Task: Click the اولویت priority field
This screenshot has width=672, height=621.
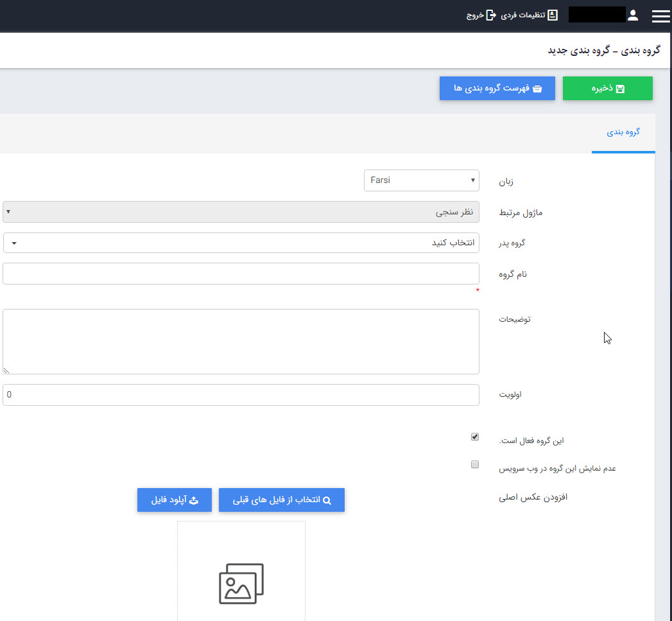Action: pyautogui.click(x=241, y=395)
